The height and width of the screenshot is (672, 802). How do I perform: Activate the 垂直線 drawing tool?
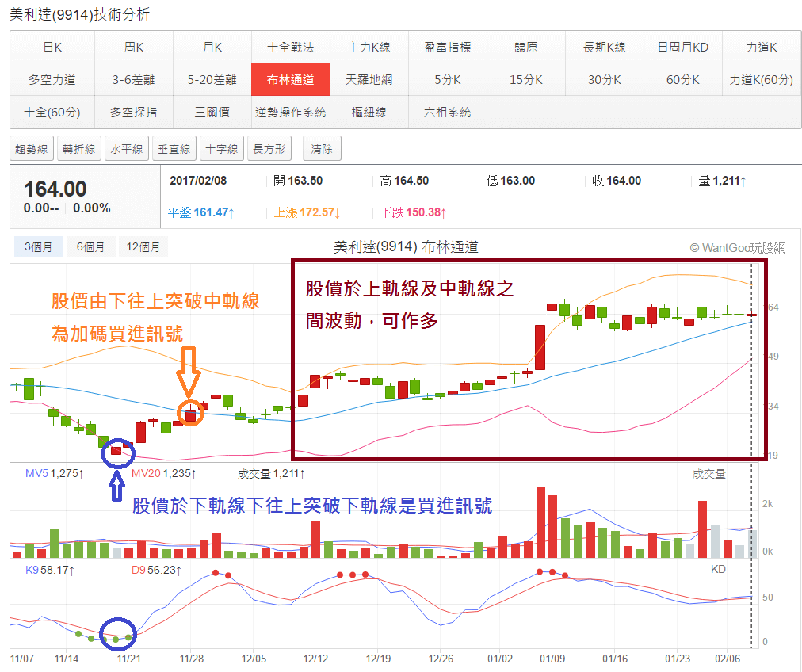[x=174, y=149]
